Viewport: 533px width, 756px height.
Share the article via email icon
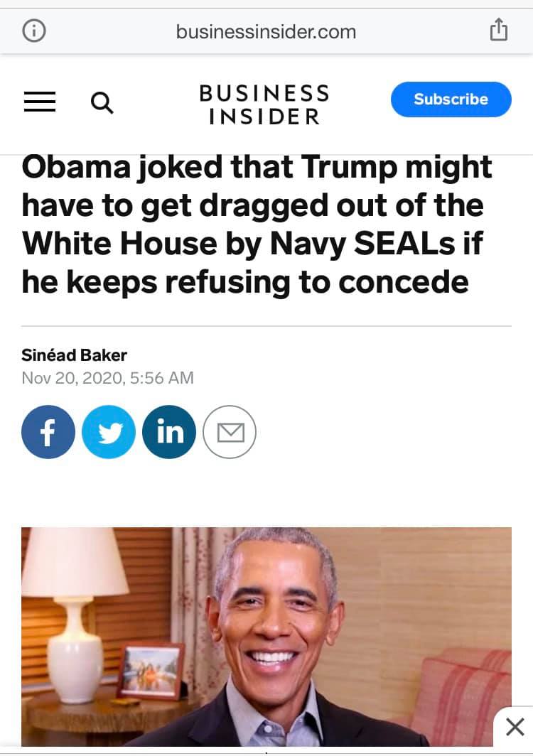(x=230, y=431)
